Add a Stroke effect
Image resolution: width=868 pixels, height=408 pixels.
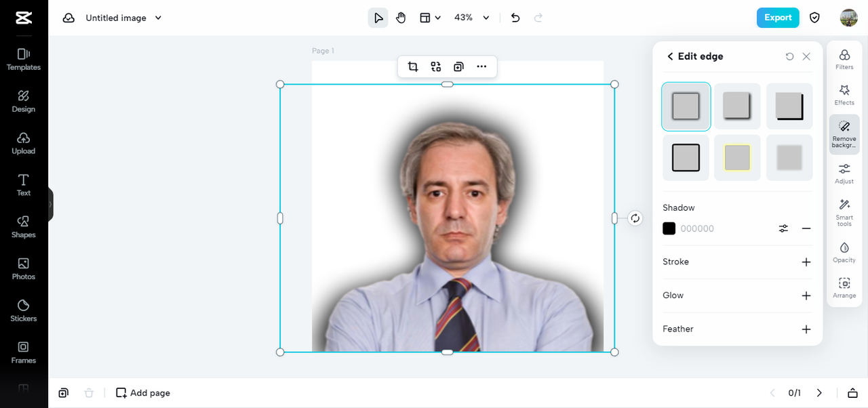click(x=806, y=262)
